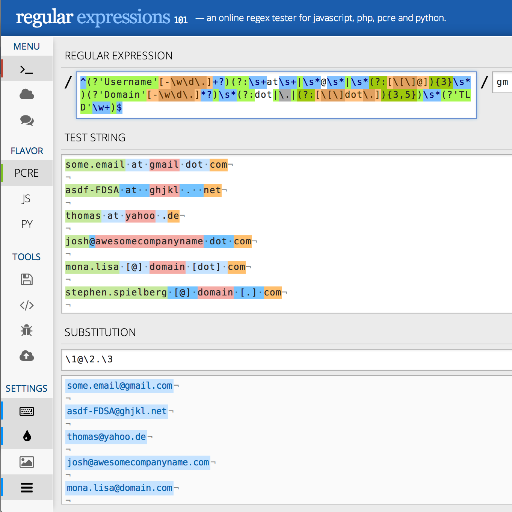Toggle the color droplet theme setting
512x512 pixels.
coord(27,436)
